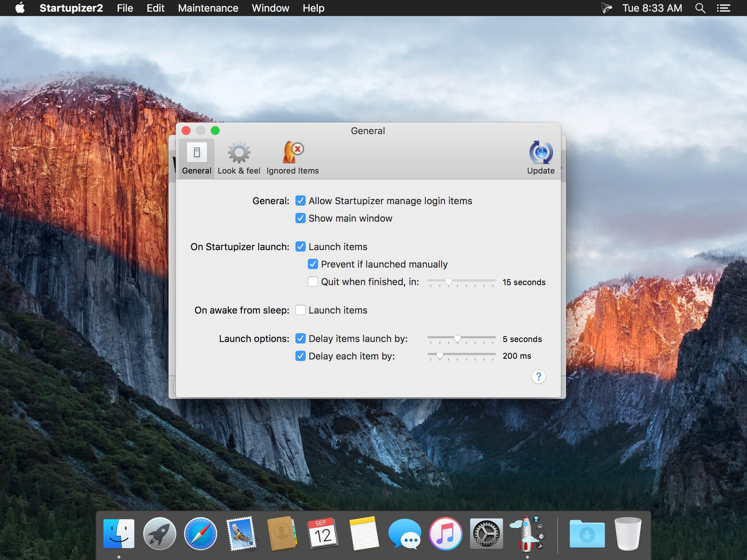
Task: Launch iTunes from the Dock
Action: click(445, 533)
